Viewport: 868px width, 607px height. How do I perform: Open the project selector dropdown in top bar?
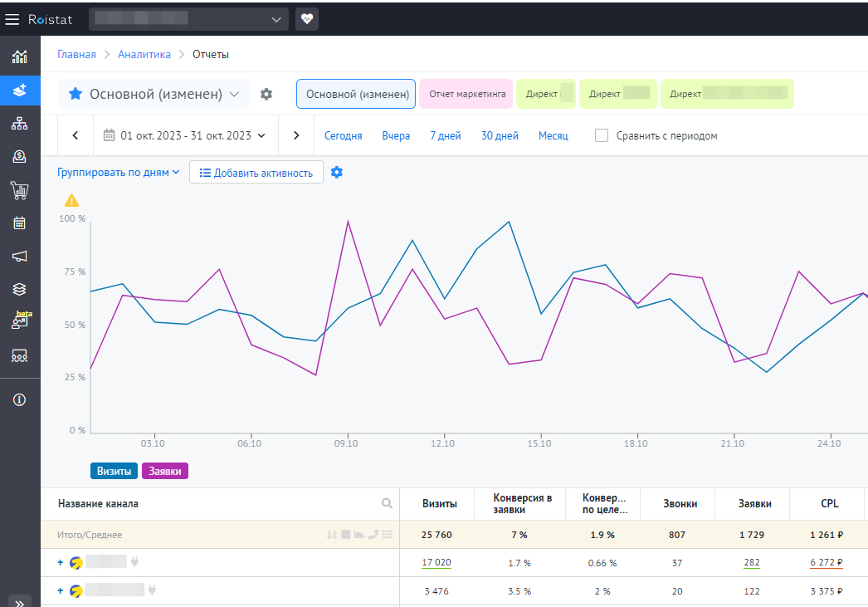[188, 19]
